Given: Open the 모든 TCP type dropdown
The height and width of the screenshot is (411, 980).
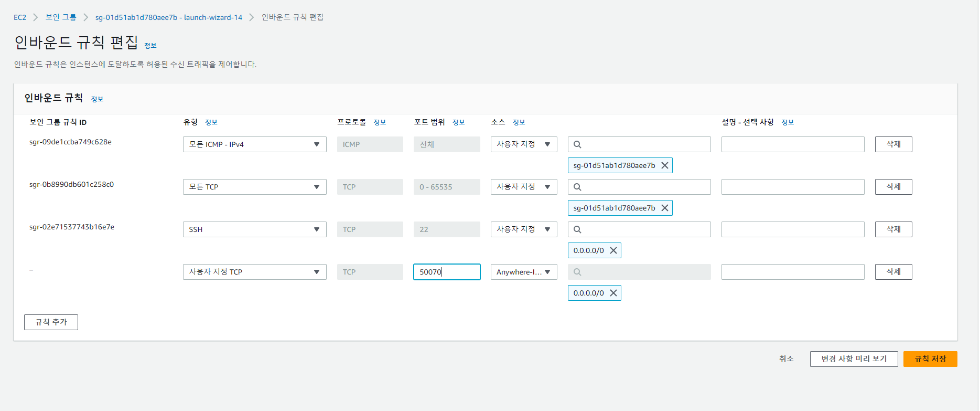Looking at the screenshot, I should (254, 187).
